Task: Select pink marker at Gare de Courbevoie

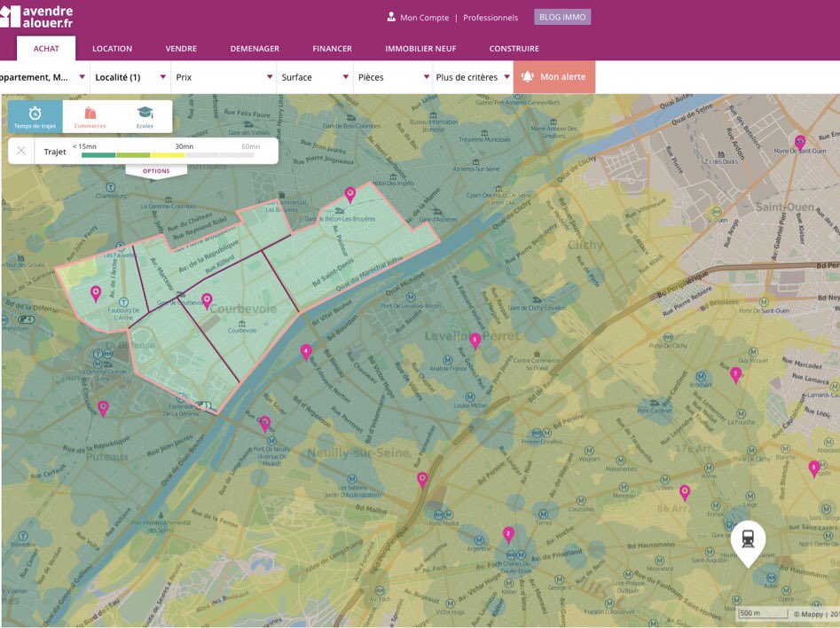Action: coord(207,301)
